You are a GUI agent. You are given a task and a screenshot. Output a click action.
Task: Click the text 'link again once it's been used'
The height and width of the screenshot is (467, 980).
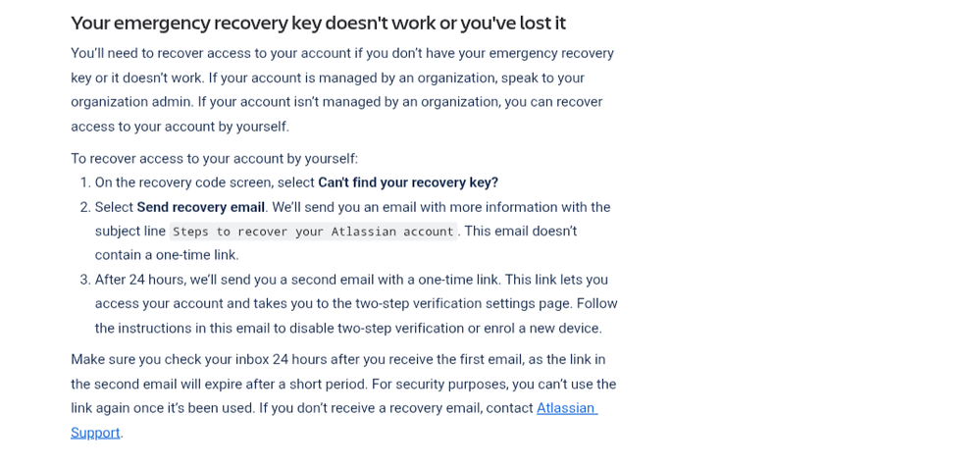point(163,408)
